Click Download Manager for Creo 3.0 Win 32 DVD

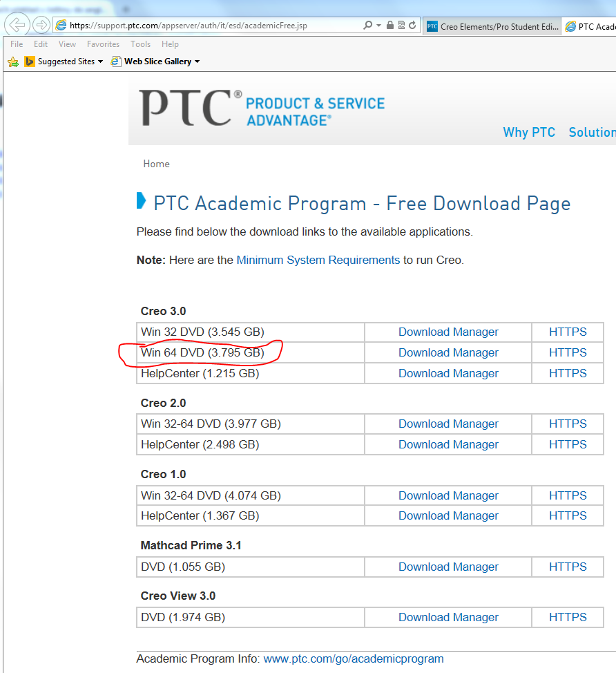[x=448, y=332]
